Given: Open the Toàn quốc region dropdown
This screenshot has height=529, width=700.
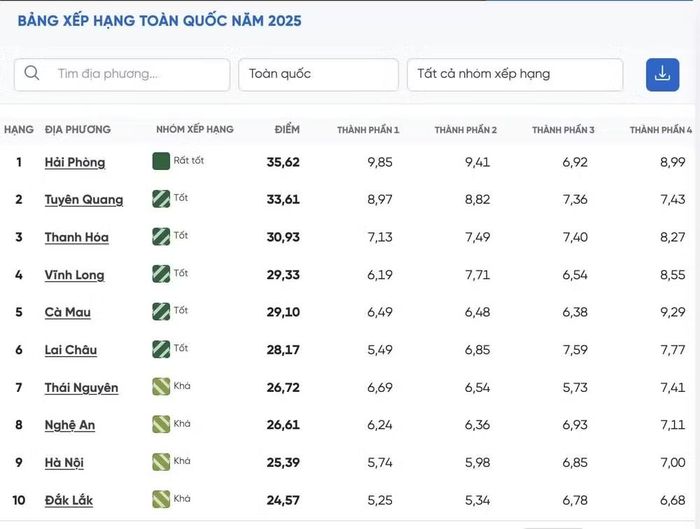Looking at the screenshot, I should tap(318, 75).
